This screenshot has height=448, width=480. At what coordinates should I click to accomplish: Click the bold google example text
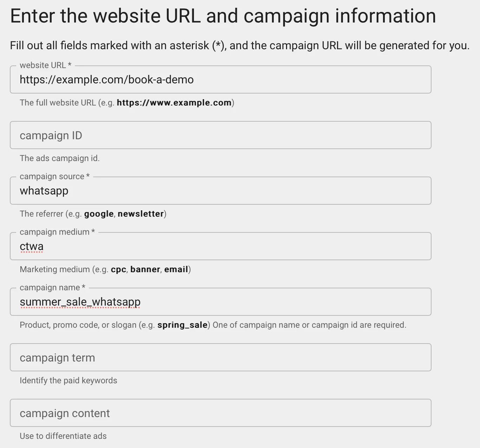(98, 214)
